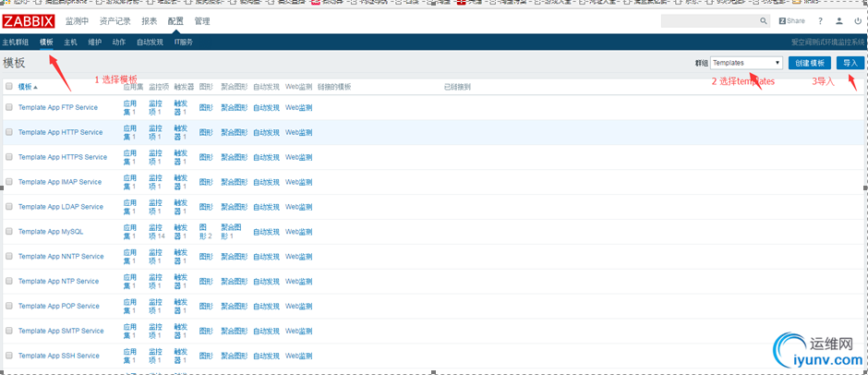The width and height of the screenshot is (868, 375).
Task: Open the 报表 menu
Action: click(x=150, y=21)
